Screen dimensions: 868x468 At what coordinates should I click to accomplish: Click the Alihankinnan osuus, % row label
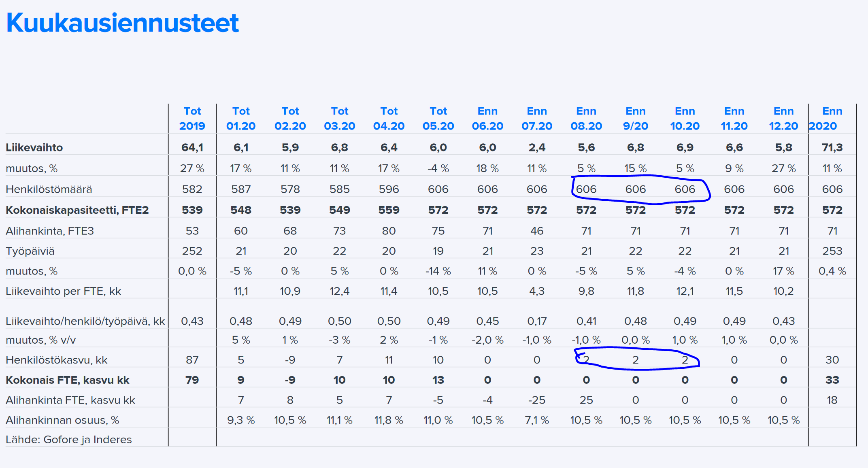click(x=62, y=420)
